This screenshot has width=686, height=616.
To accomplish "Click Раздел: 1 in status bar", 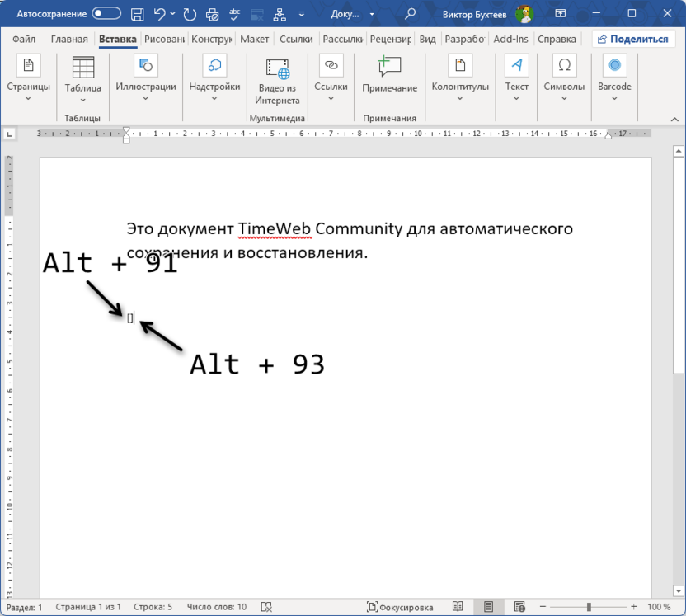I will pos(25,607).
